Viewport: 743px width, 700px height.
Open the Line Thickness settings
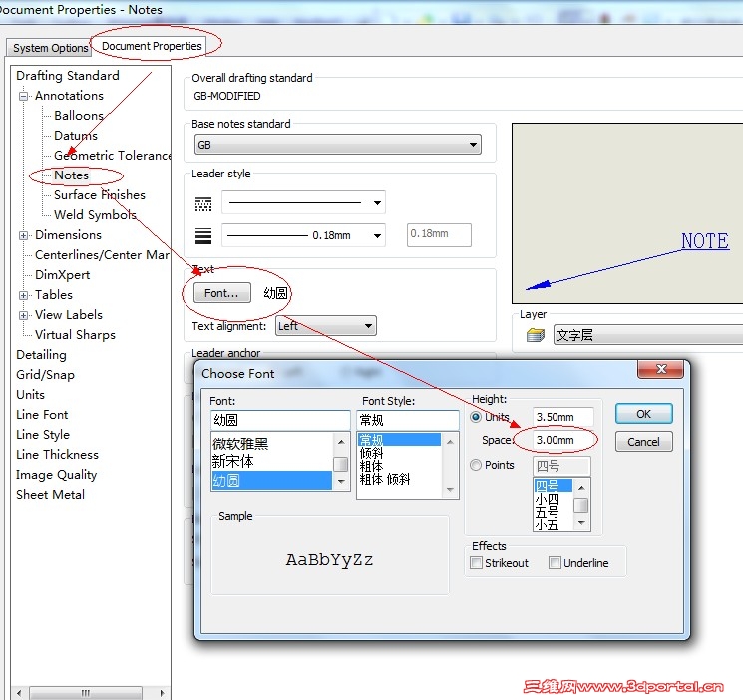pyautogui.click(x=57, y=455)
